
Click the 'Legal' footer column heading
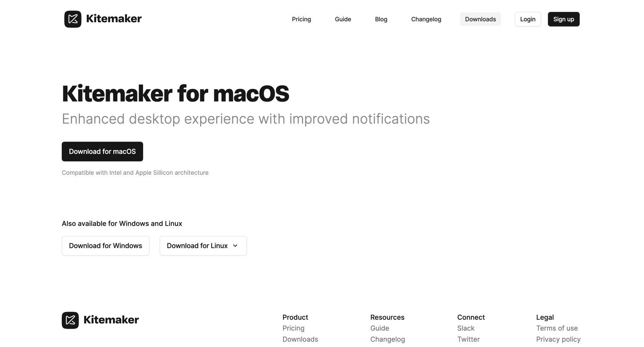pos(545,317)
